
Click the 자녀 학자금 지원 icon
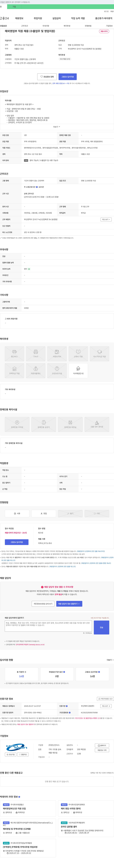100,354
